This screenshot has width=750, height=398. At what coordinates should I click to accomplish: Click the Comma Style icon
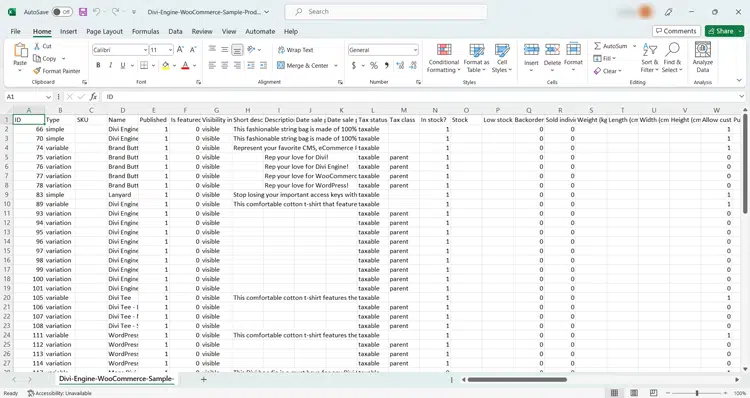[x=386, y=66]
